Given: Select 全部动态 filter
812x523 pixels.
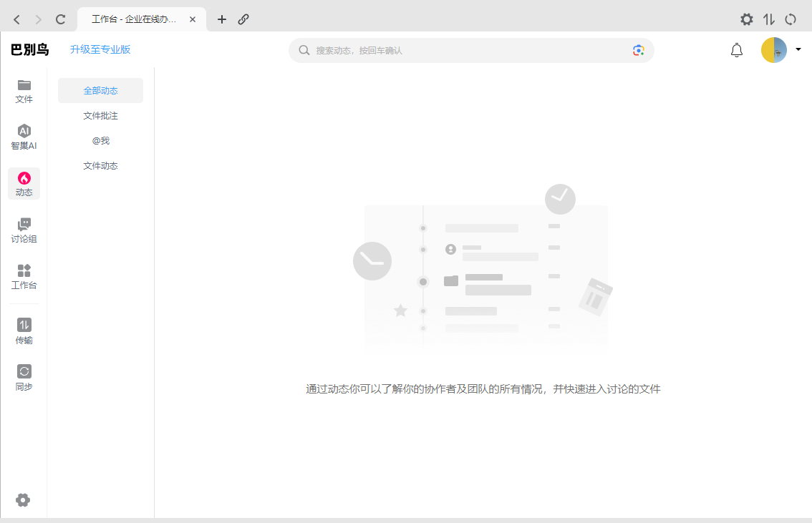Looking at the screenshot, I should [100, 91].
